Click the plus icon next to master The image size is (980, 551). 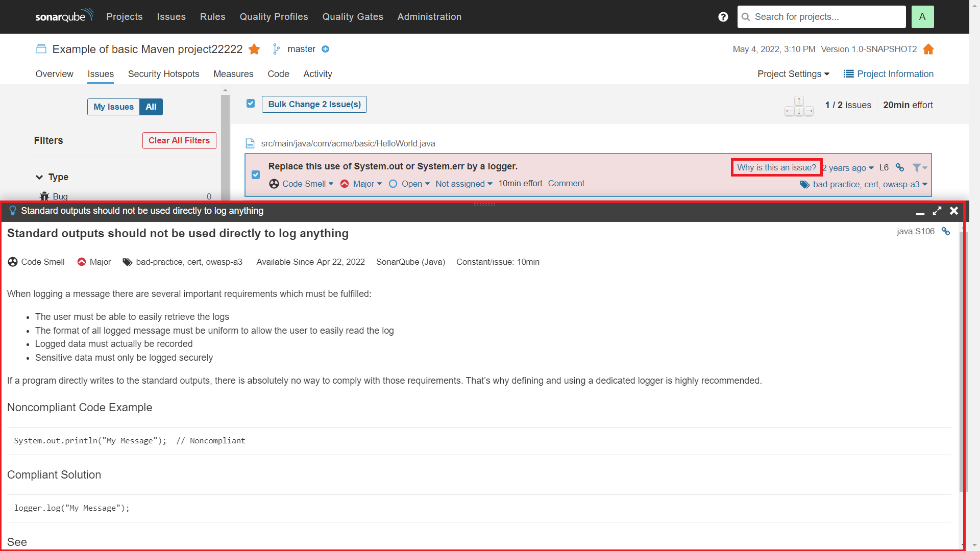[326, 49]
